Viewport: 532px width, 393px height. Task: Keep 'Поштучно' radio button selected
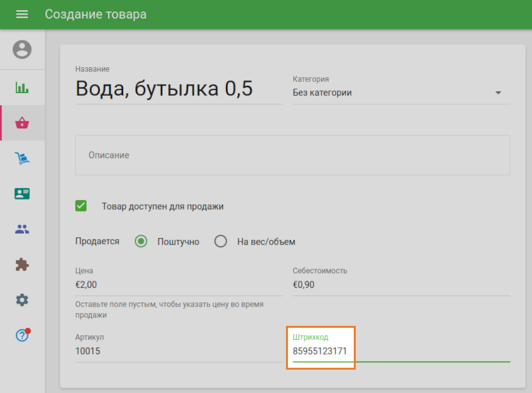coord(140,241)
